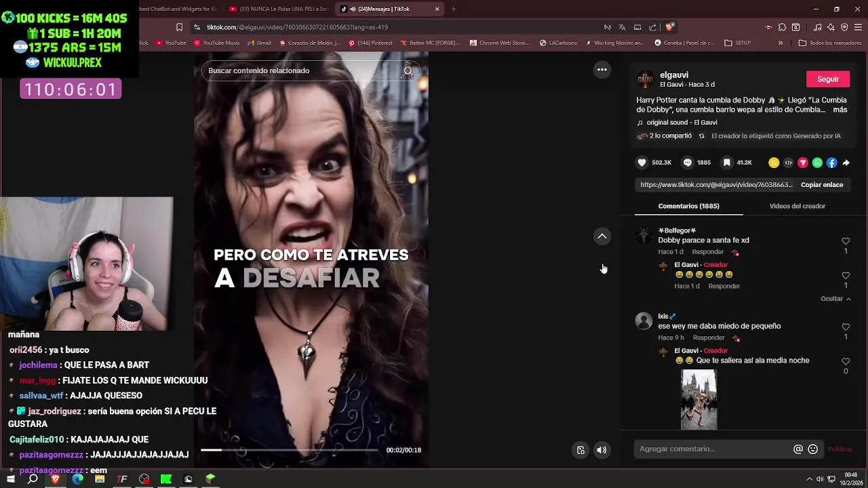Follow elgauvi with the Seguir button
The width and height of the screenshot is (868, 488).
828,79
